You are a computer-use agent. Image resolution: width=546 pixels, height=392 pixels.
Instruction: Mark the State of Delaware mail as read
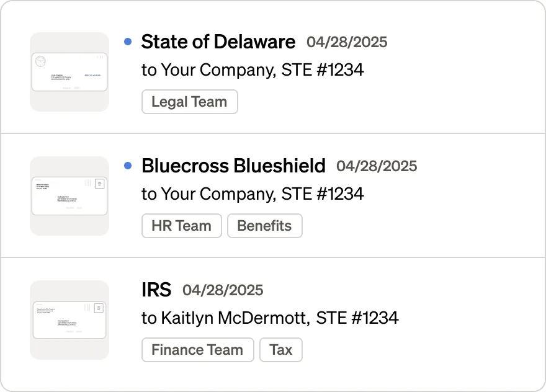coord(128,41)
